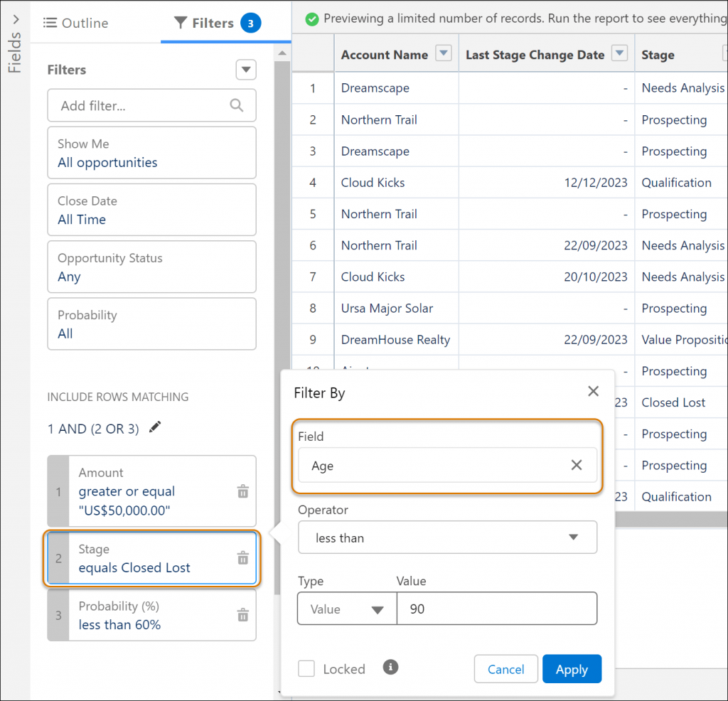Enable the Locked checkbox

point(306,668)
